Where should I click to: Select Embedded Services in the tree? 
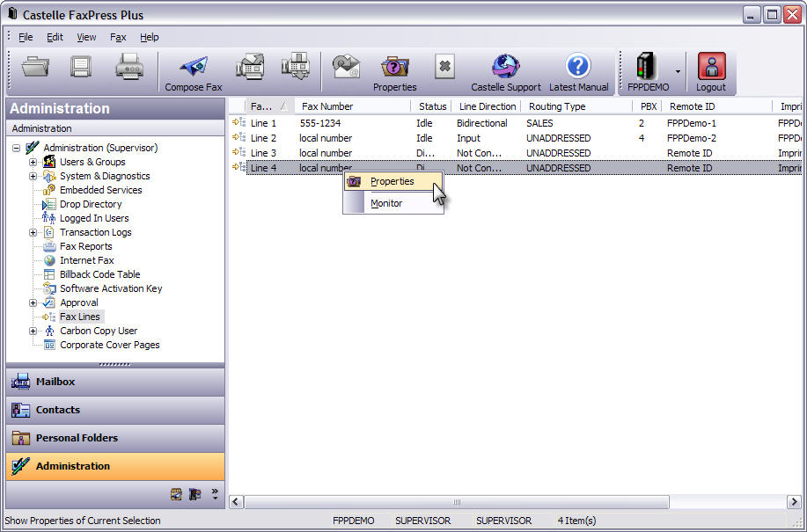pyautogui.click(x=100, y=190)
